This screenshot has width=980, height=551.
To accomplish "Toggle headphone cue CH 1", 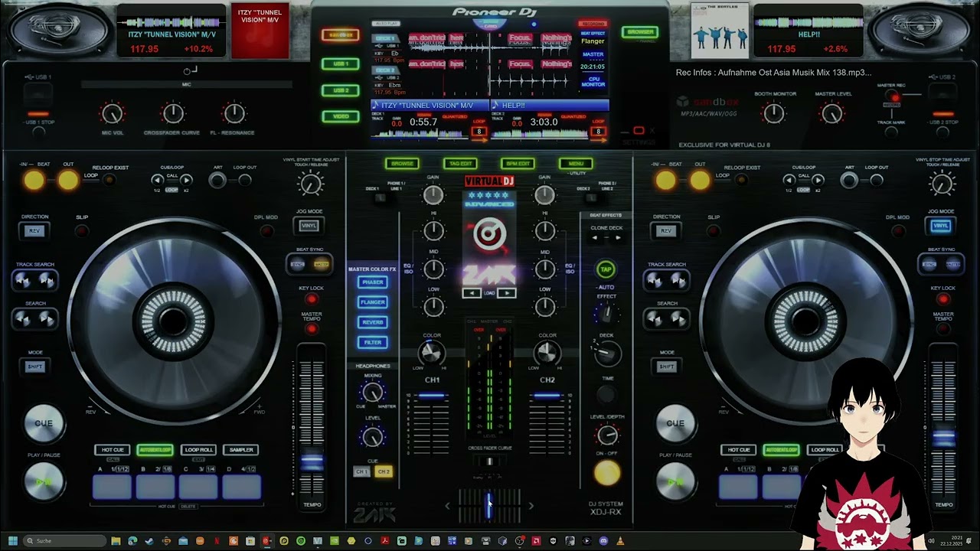I will pos(361,471).
